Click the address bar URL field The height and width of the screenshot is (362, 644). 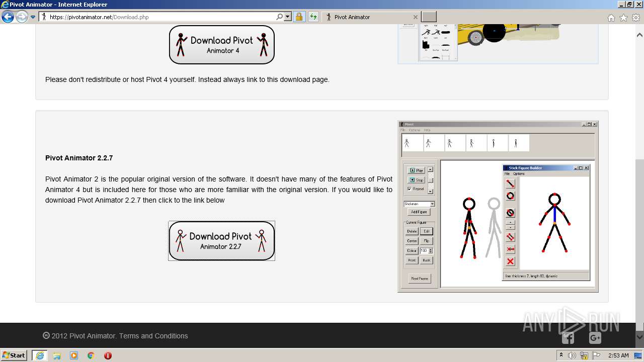click(161, 17)
